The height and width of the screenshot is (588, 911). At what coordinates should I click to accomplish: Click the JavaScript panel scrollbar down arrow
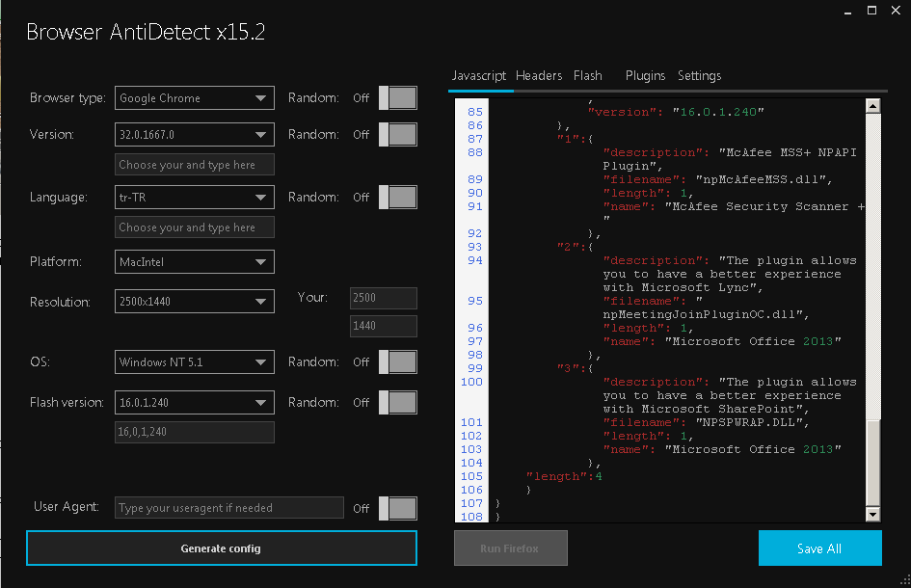click(872, 514)
